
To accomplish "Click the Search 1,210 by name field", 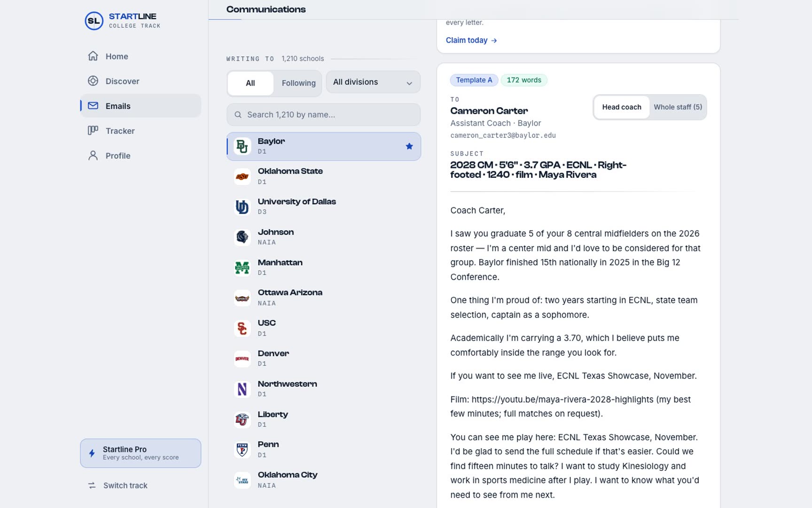I will pos(323,115).
